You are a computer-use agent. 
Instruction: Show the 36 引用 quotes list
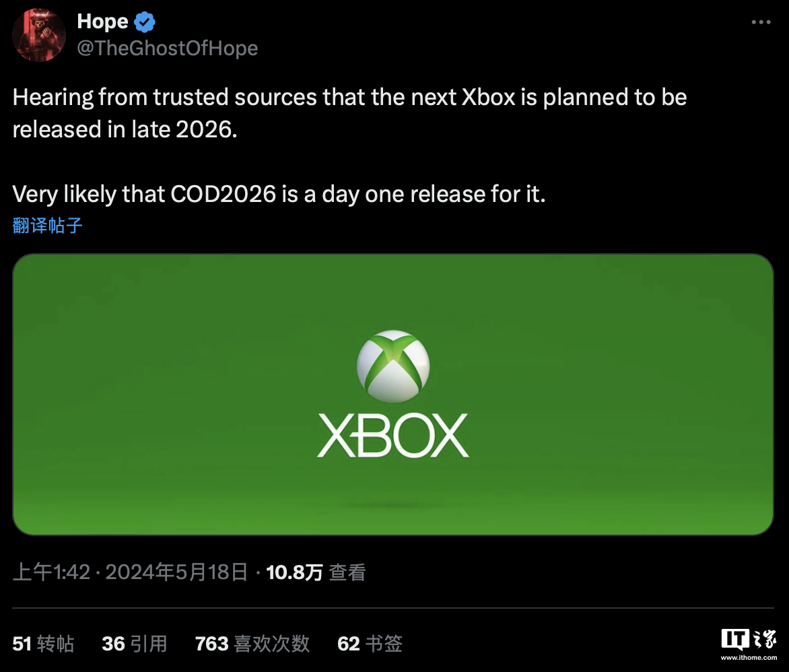[x=134, y=644]
